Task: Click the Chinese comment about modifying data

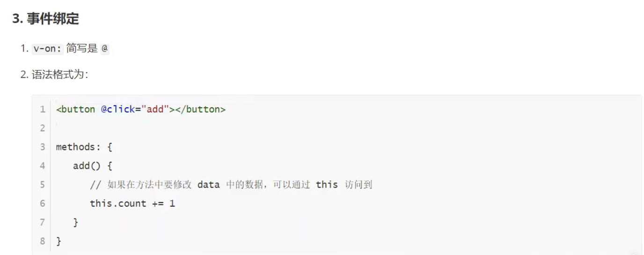Action: (231, 184)
